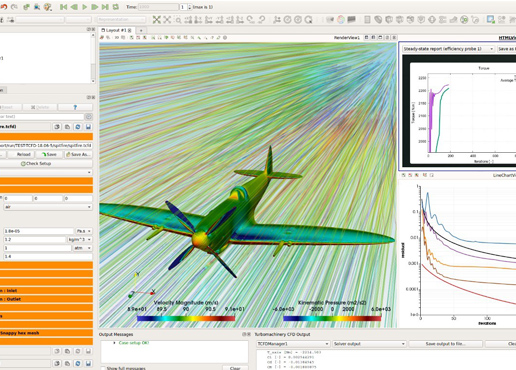Jump to first frame of animation
This screenshot has height=370, width=516.
[x=63, y=7]
